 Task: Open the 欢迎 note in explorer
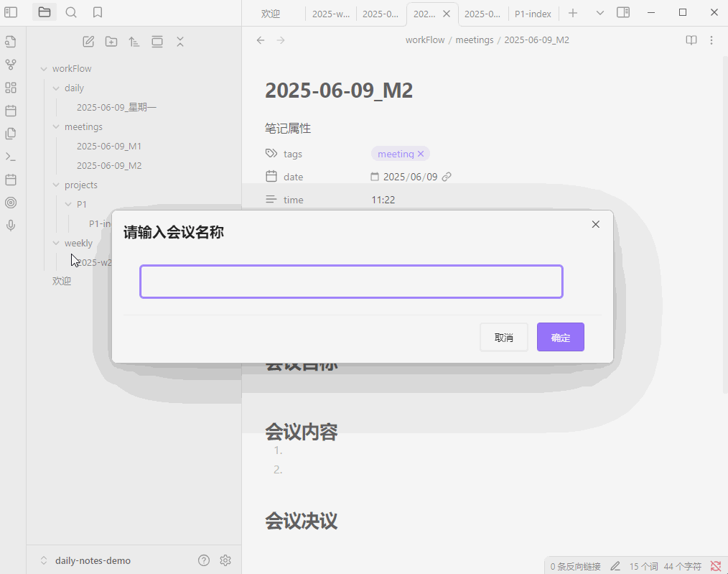62,281
